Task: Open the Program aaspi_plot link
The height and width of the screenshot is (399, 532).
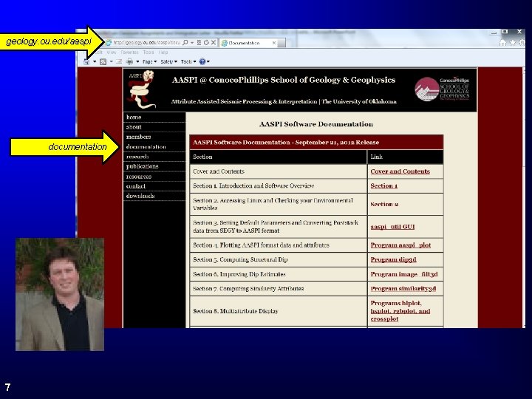Action: tap(400, 245)
